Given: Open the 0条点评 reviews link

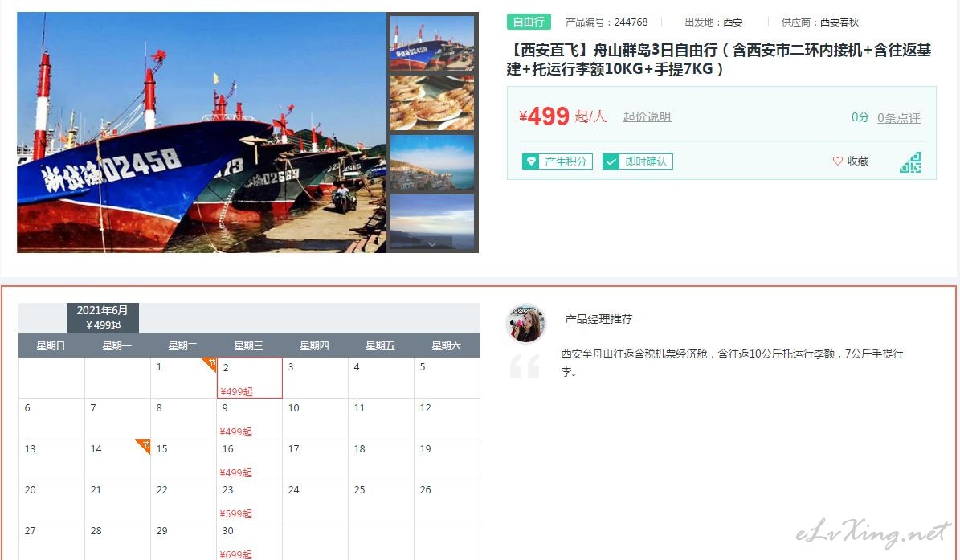Looking at the screenshot, I should point(899,118).
